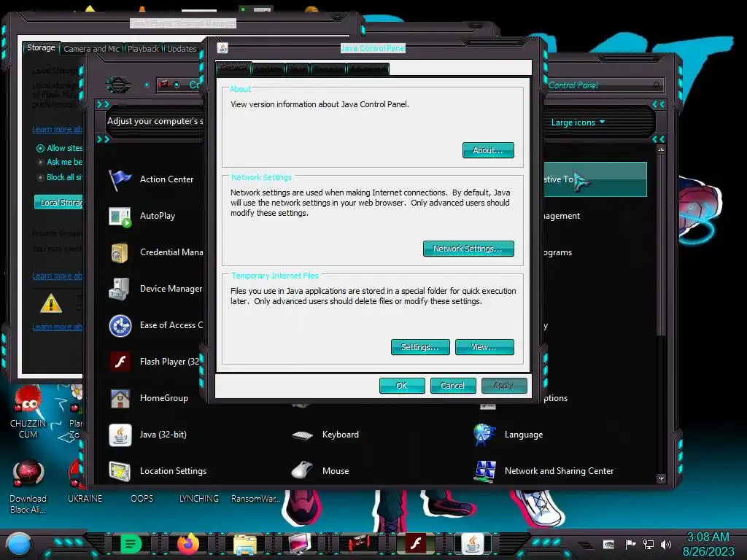This screenshot has width=747, height=560.
Task: Click the View... button for temporary files
Action: [x=484, y=347]
